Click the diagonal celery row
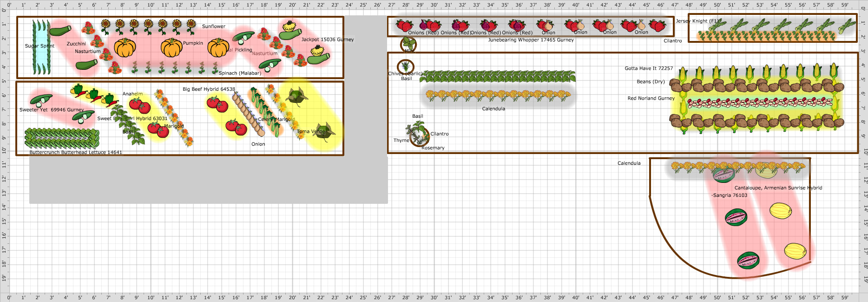 pos(263,111)
